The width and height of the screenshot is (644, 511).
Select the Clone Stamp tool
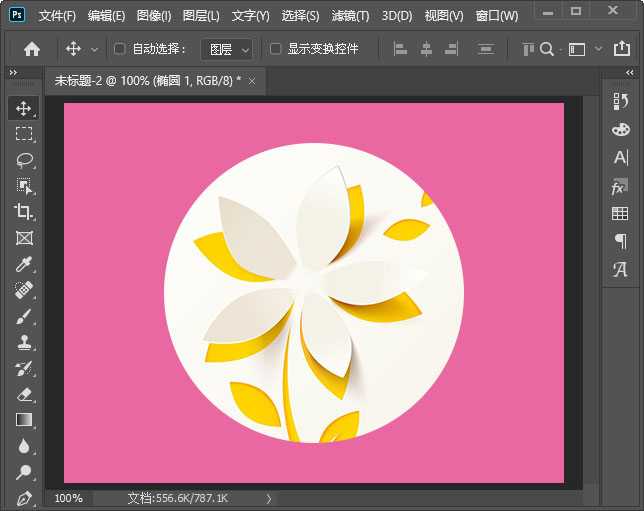pos(24,342)
